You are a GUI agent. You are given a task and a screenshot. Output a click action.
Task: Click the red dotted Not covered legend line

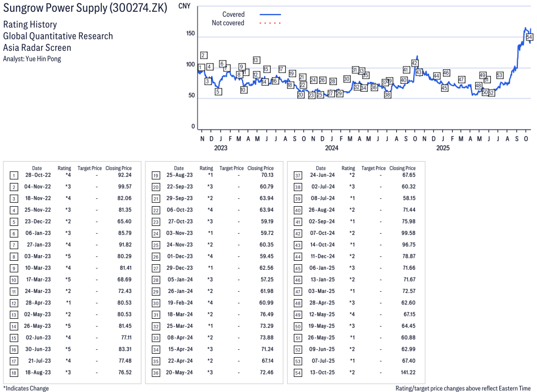270,23
